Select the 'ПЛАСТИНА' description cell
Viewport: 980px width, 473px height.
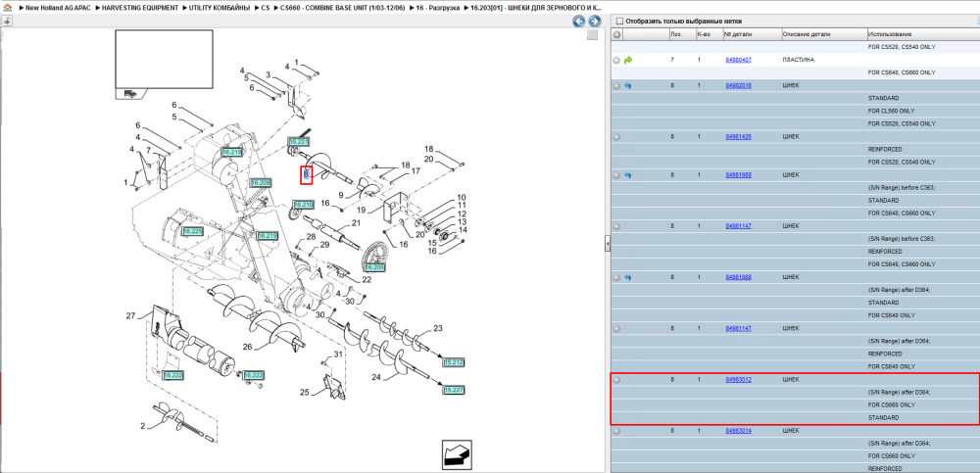tap(799, 60)
